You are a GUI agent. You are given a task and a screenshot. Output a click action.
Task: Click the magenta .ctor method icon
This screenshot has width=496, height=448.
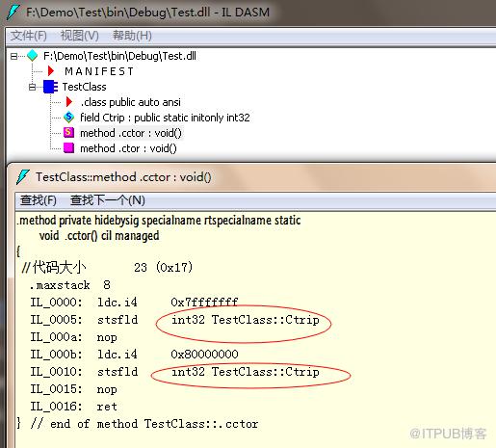click(68, 148)
